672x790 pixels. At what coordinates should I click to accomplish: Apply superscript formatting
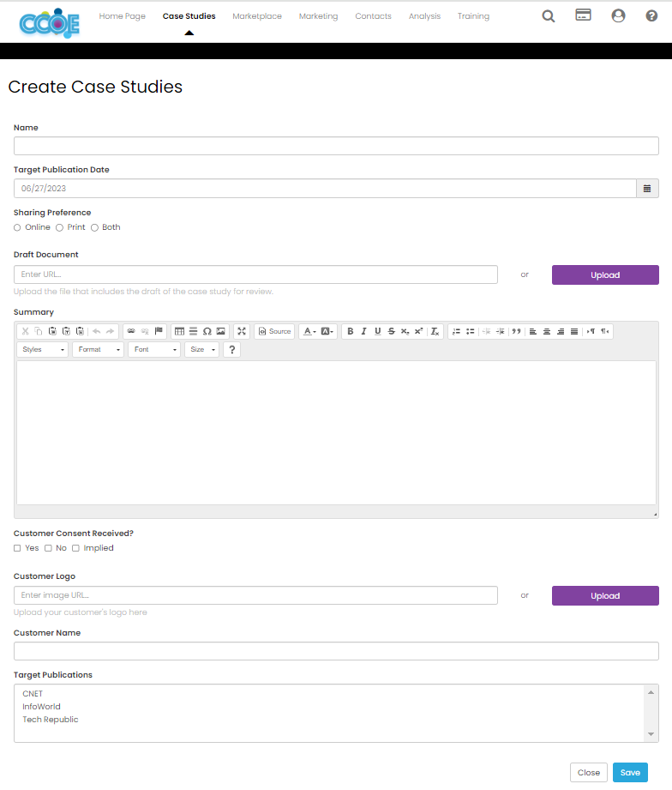tap(418, 331)
